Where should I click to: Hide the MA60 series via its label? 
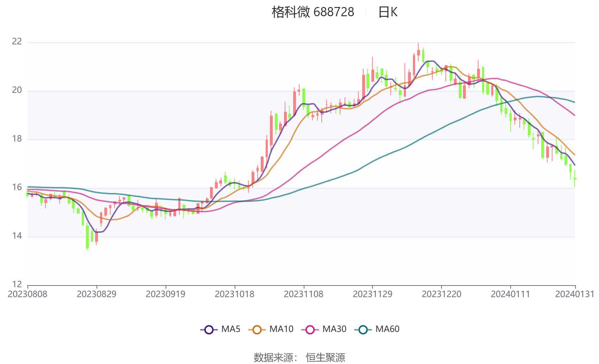tap(387, 329)
